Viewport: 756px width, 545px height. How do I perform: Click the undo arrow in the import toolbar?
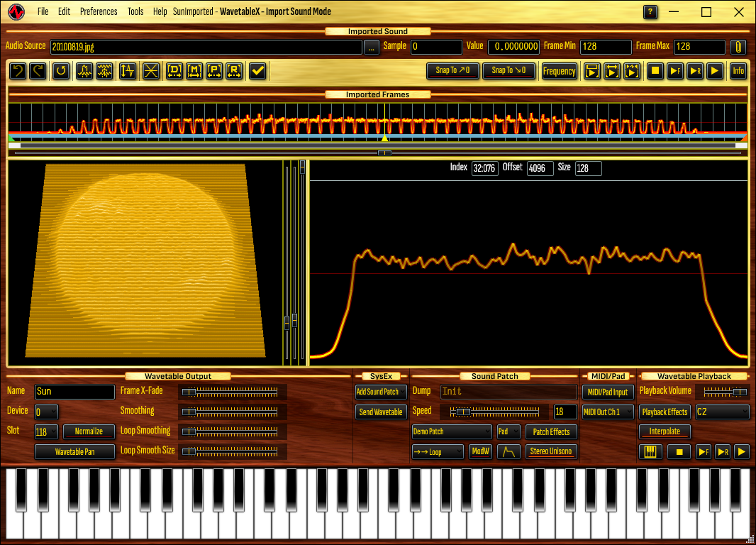click(18, 71)
